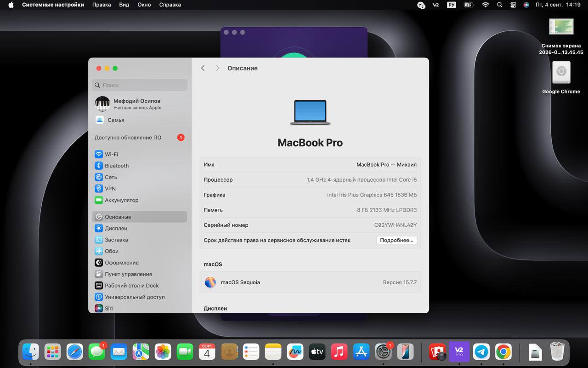
Task: Switch the РУ input source
Action: click(x=452, y=5)
